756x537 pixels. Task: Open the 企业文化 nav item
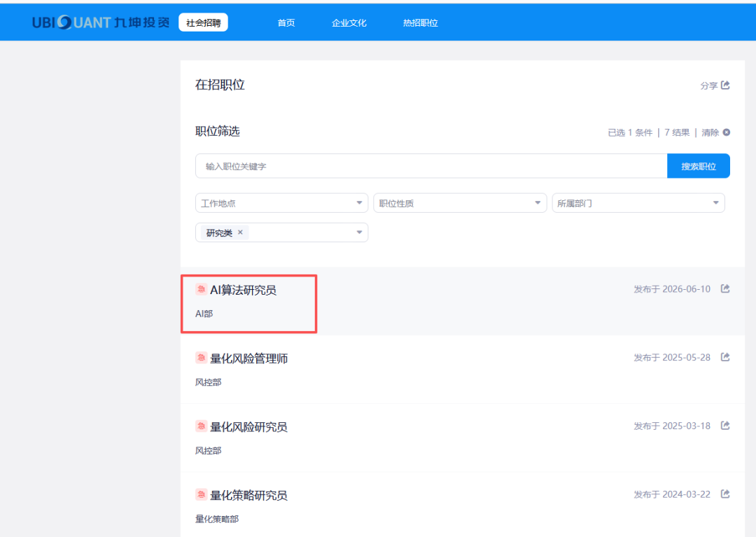(349, 22)
